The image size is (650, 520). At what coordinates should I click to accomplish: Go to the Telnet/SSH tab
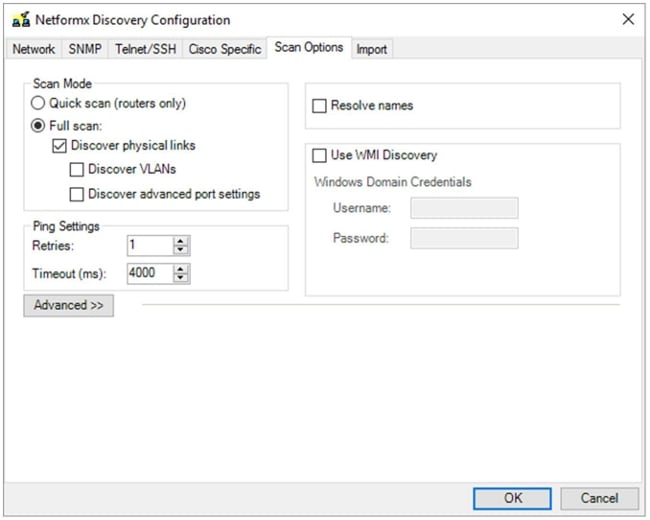tap(146, 49)
